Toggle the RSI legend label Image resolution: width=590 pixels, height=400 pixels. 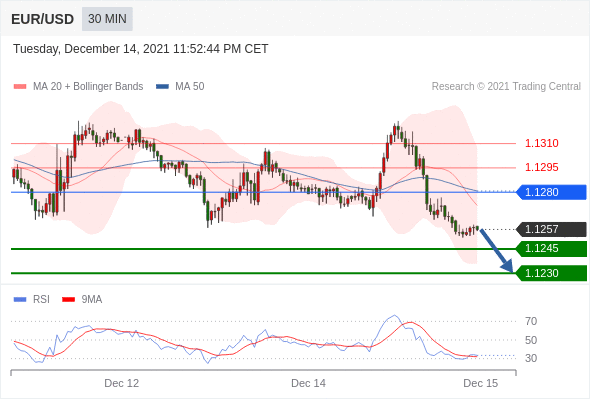pyautogui.click(x=41, y=300)
